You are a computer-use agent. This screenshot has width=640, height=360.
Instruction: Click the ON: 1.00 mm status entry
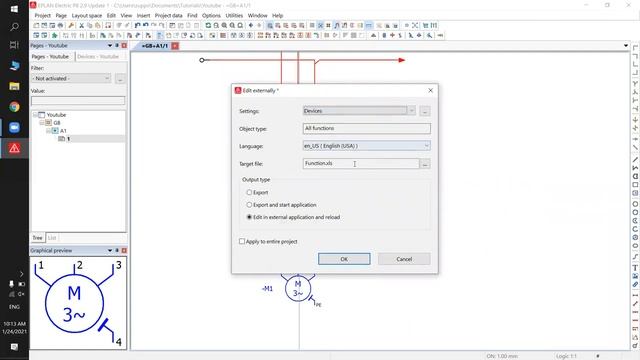[502, 356]
